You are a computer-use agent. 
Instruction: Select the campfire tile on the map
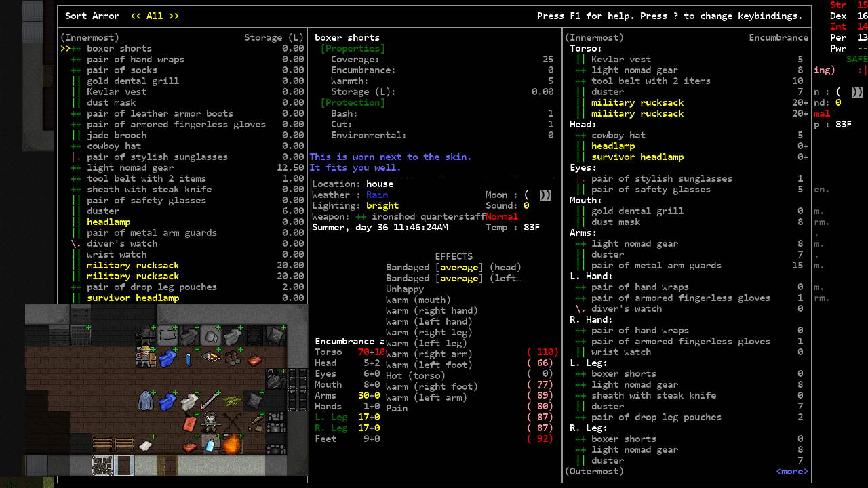[233, 445]
